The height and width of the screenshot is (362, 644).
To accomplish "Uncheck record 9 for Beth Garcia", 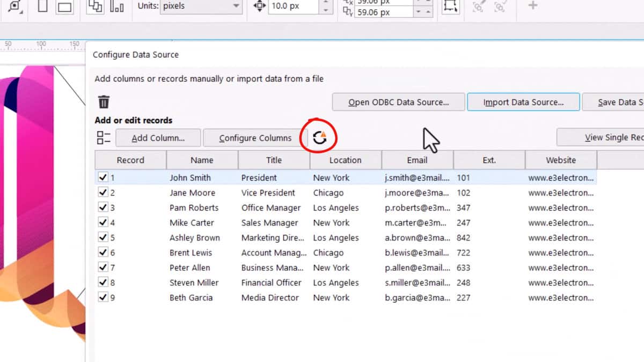I will pyautogui.click(x=103, y=298).
